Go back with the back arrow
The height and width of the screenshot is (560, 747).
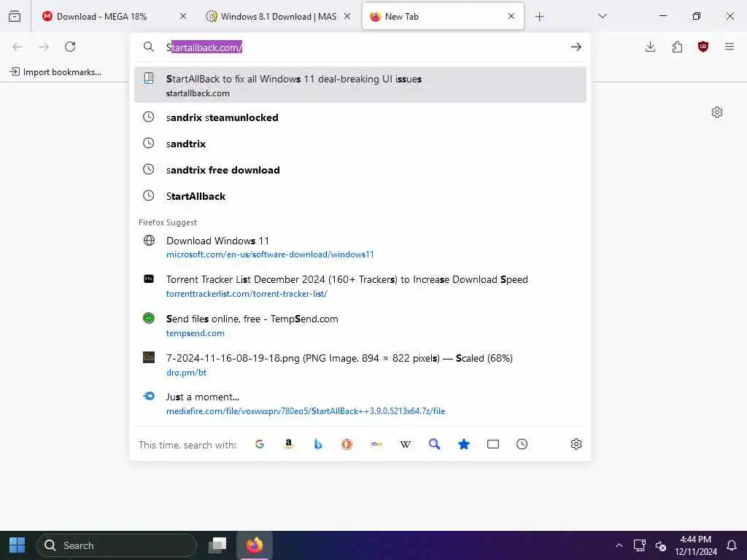18,47
